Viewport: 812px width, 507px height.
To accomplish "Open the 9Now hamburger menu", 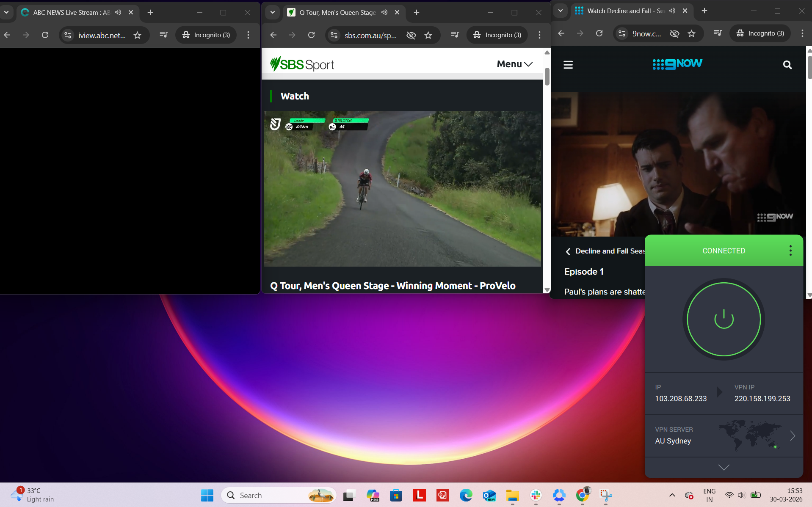I will coord(568,64).
